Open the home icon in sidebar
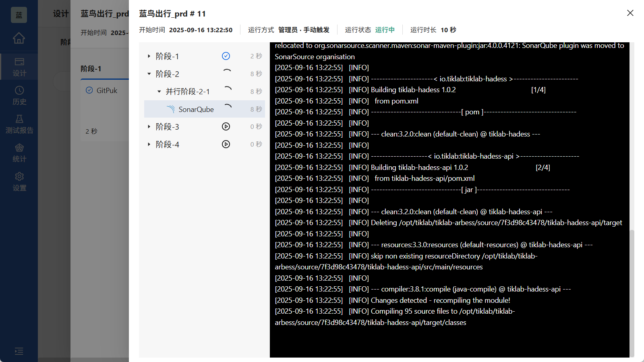 [19, 38]
